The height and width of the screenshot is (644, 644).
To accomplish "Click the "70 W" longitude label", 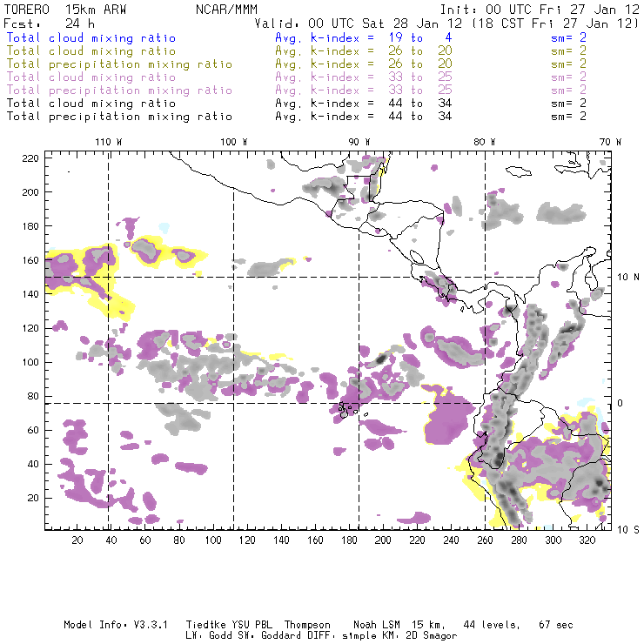I will point(610,142).
